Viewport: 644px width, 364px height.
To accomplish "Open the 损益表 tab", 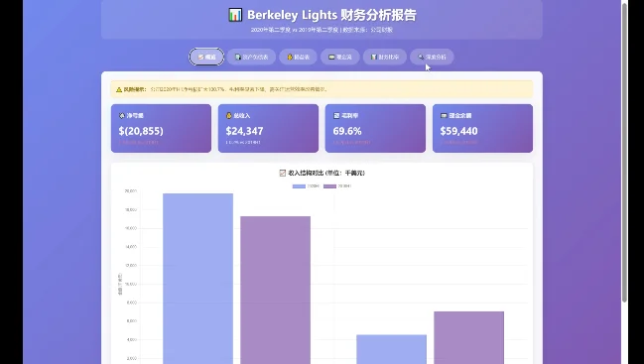I will [x=298, y=58].
